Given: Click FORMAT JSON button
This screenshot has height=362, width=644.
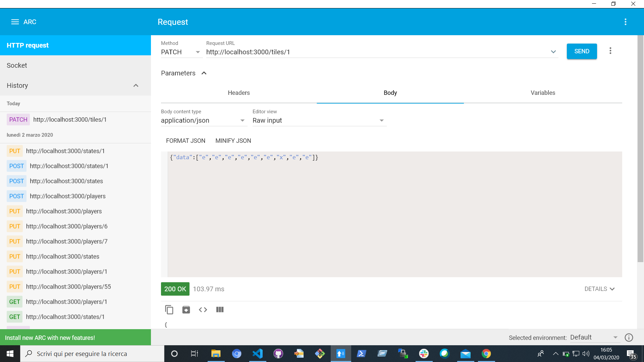Looking at the screenshot, I should (185, 141).
